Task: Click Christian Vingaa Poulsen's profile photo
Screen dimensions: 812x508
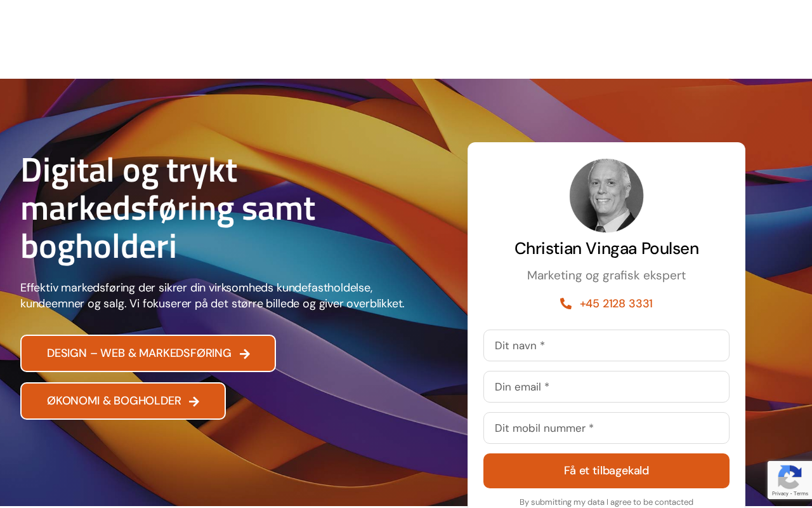Action: [606, 196]
